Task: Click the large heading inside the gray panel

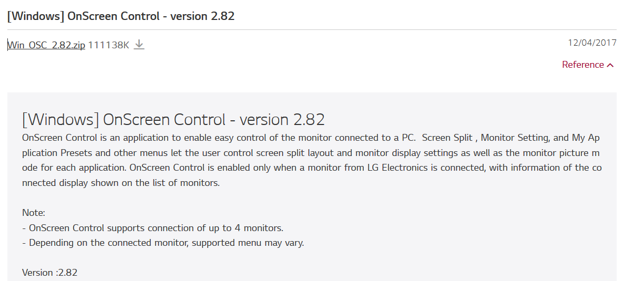Action: [x=173, y=119]
